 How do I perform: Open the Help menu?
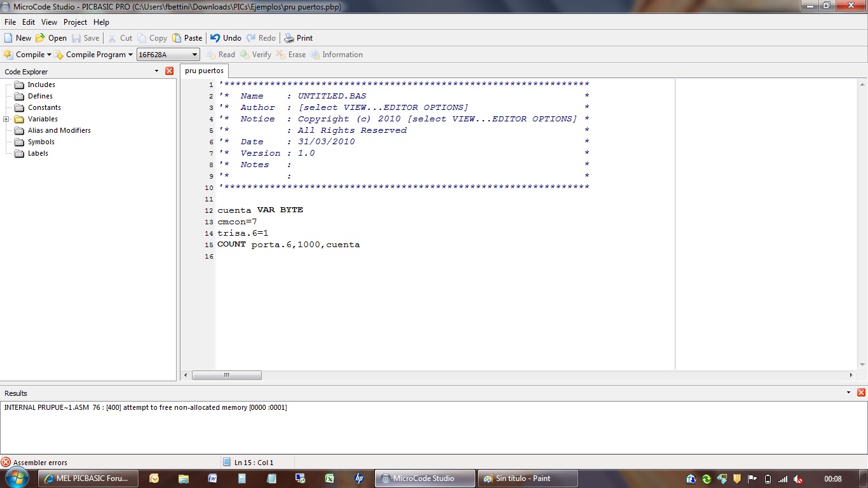(x=101, y=22)
